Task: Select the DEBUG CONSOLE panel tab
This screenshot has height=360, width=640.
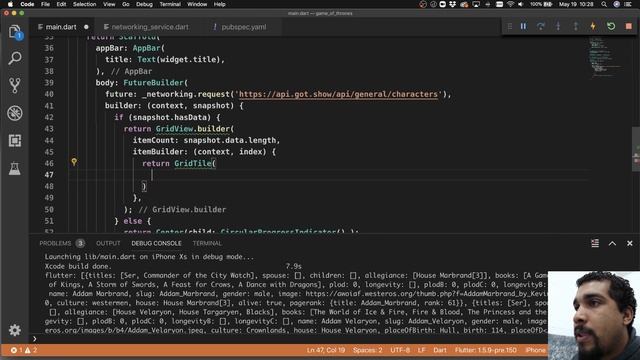Action: [x=156, y=243]
